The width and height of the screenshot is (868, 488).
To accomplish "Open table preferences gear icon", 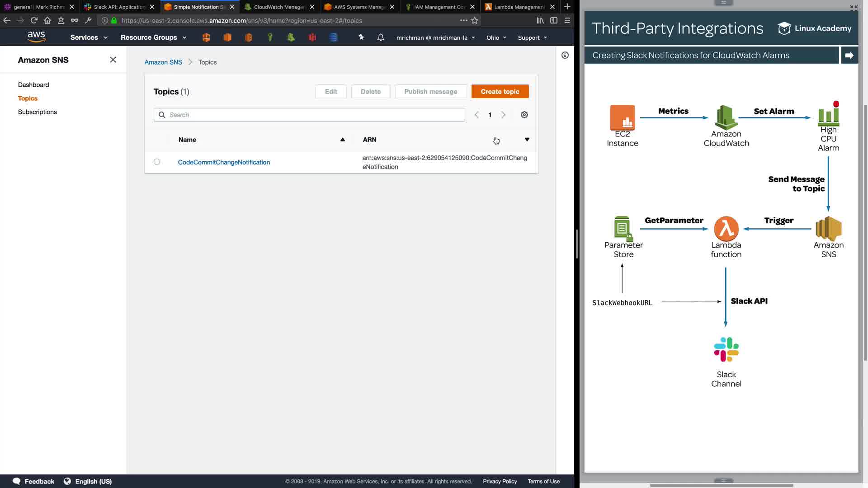I will [x=524, y=115].
